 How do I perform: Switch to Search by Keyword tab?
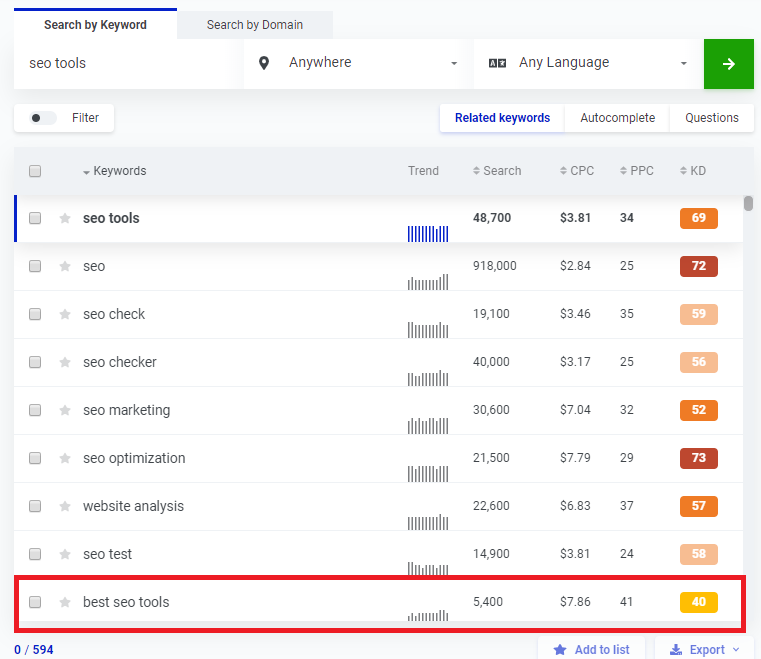[95, 25]
